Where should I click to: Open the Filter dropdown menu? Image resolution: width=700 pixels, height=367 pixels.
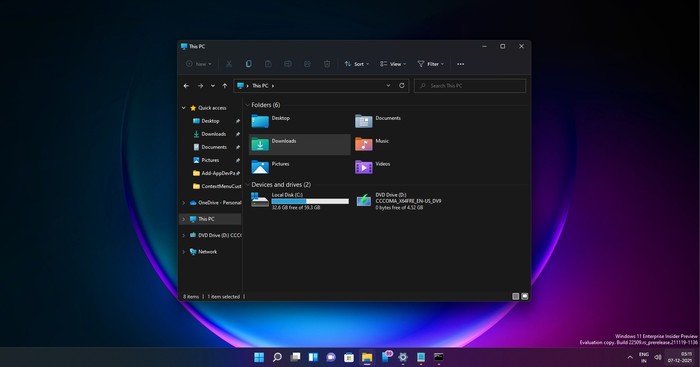(x=431, y=64)
